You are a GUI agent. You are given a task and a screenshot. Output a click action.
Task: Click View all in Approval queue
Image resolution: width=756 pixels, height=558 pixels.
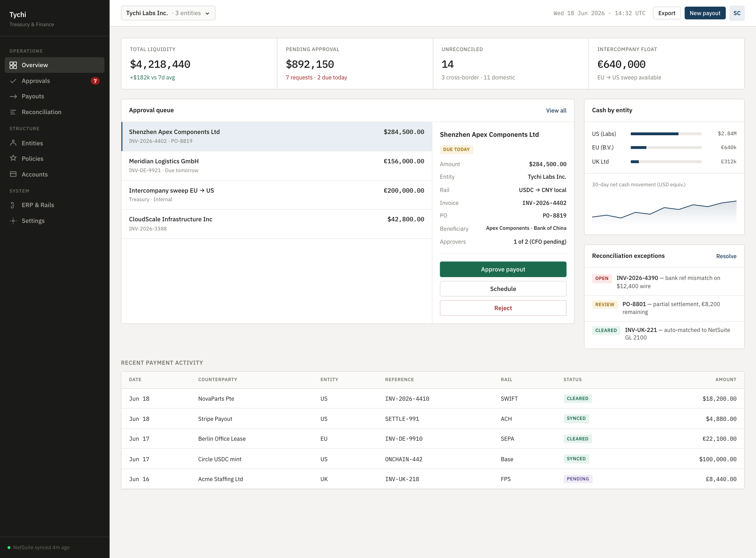tap(556, 110)
